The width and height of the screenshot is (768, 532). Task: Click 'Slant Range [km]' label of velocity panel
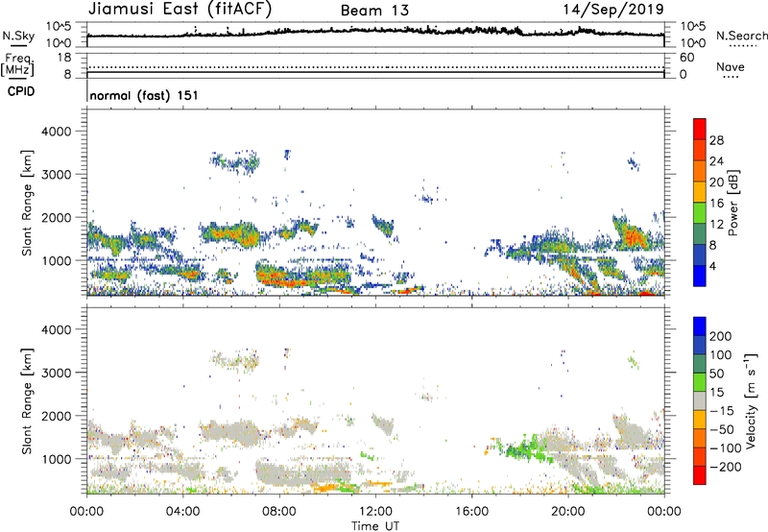(27, 401)
